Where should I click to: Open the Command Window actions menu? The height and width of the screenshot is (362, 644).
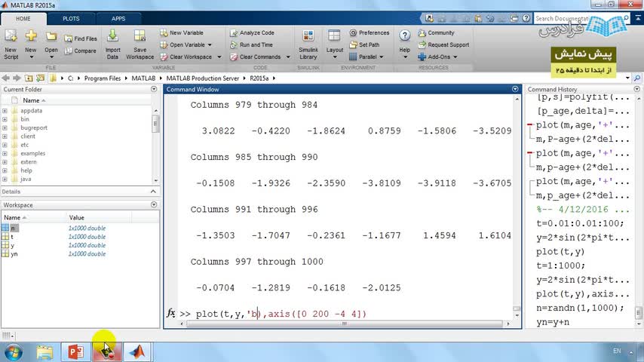515,89
